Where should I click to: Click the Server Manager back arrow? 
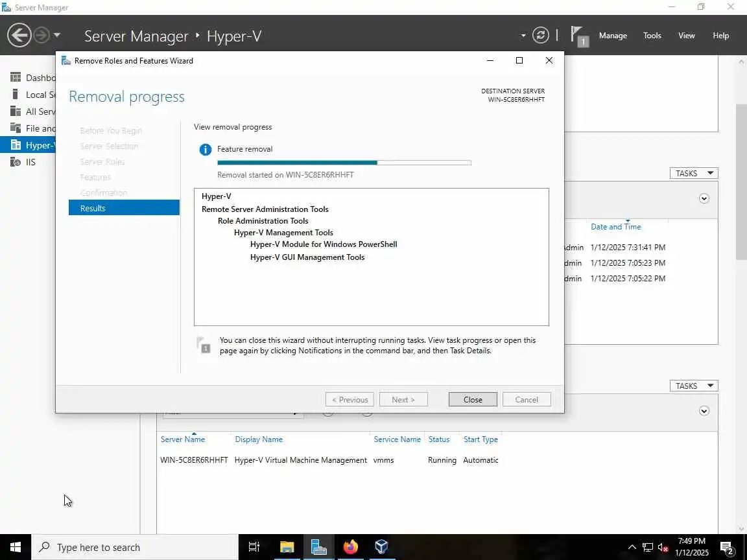click(19, 35)
